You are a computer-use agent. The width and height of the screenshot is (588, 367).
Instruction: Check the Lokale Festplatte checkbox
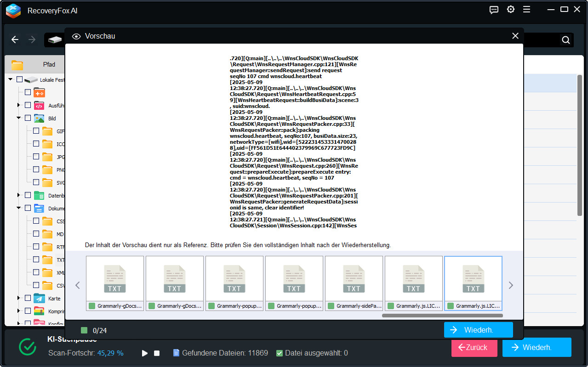coord(19,79)
